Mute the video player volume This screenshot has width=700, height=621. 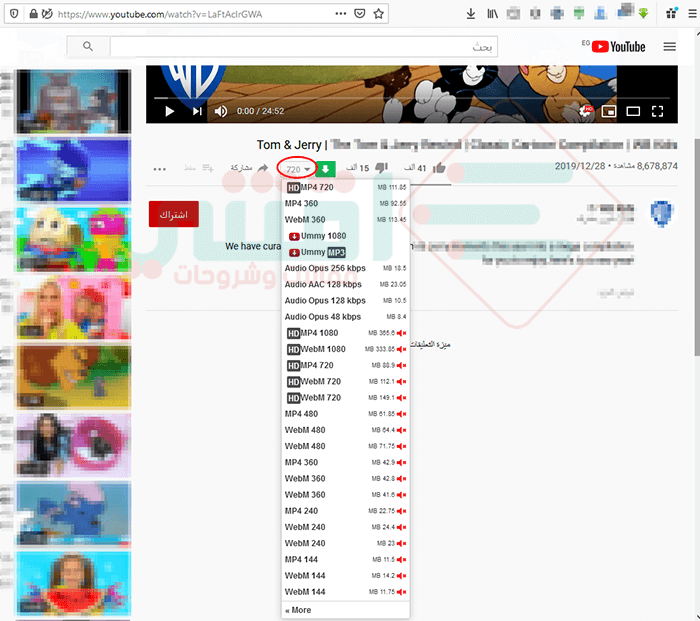click(x=221, y=111)
